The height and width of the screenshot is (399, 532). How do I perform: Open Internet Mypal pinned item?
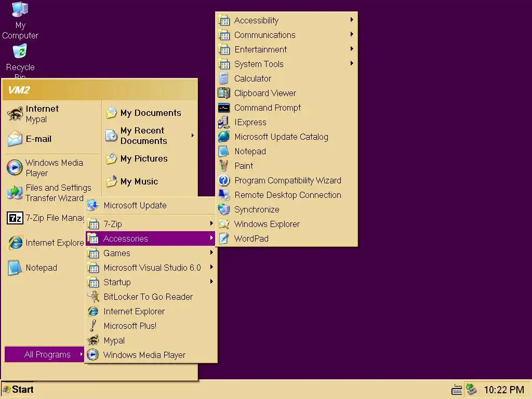tap(51, 114)
